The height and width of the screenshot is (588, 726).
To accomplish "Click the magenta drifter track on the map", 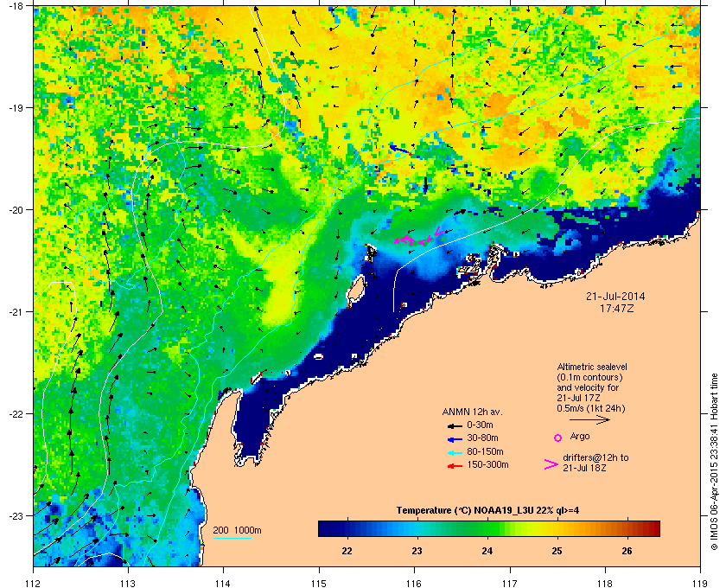I will tap(419, 236).
